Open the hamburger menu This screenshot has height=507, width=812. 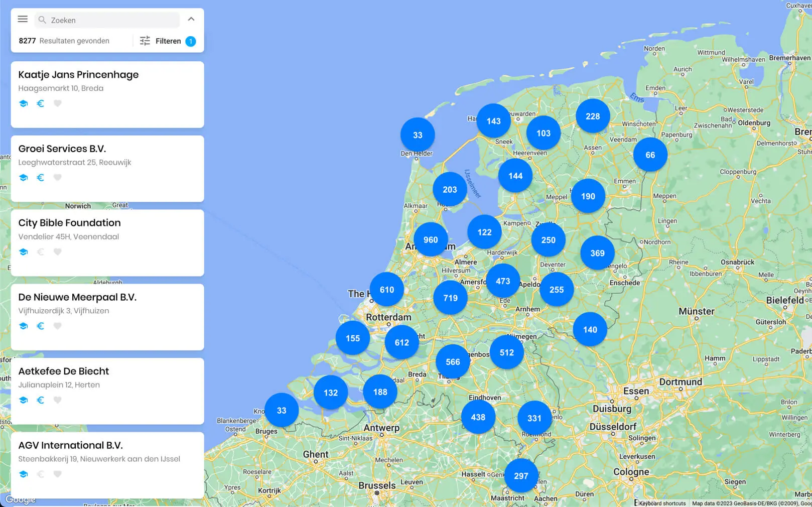(x=23, y=20)
